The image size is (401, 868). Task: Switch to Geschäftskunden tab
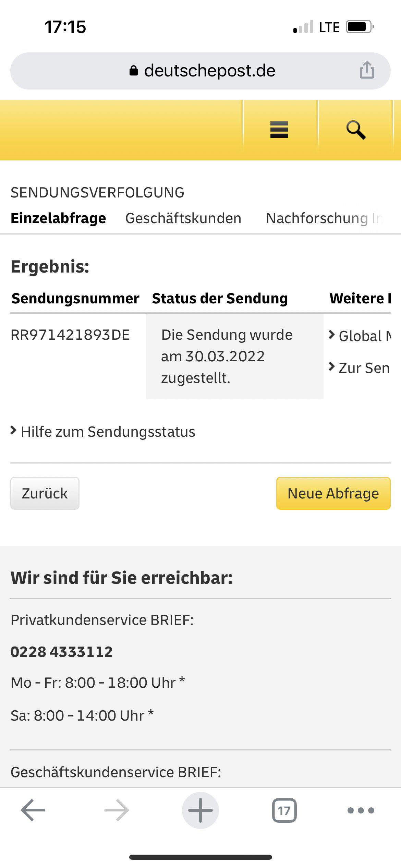click(x=183, y=218)
